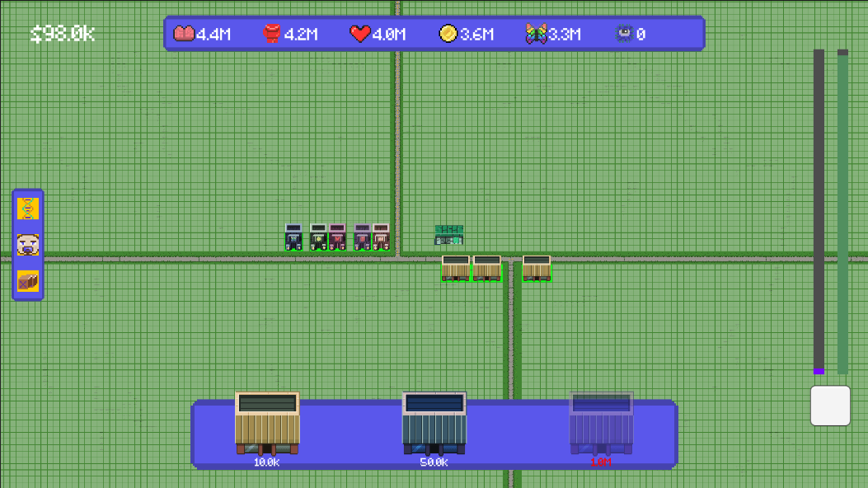Click the $98.0k money balance
Viewport: 868px width, 488px height.
[x=63, y=34]
